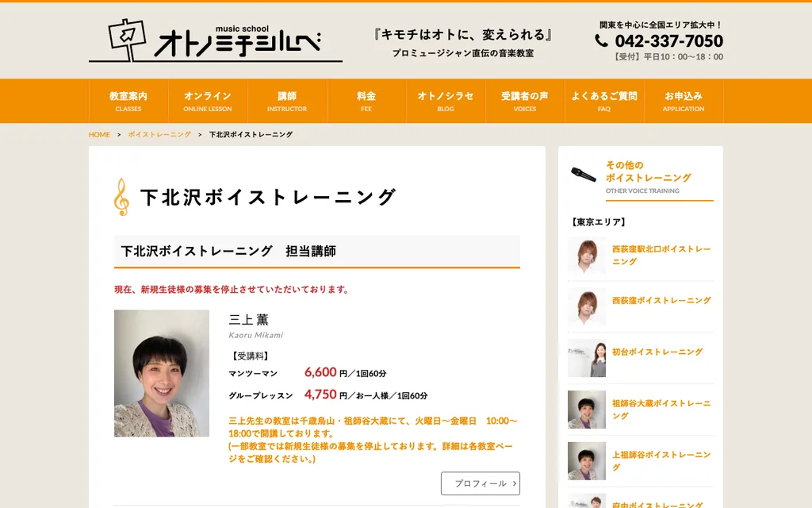Click the 関東を中心に全国エリア拡大中 text
This screenshot has width=812, height=508.
tap(661, 25)
